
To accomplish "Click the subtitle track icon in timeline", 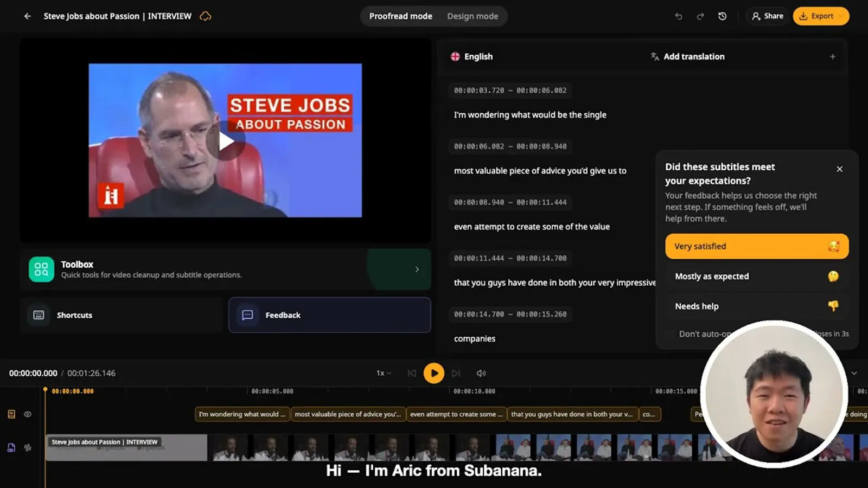I will [11, 414].
